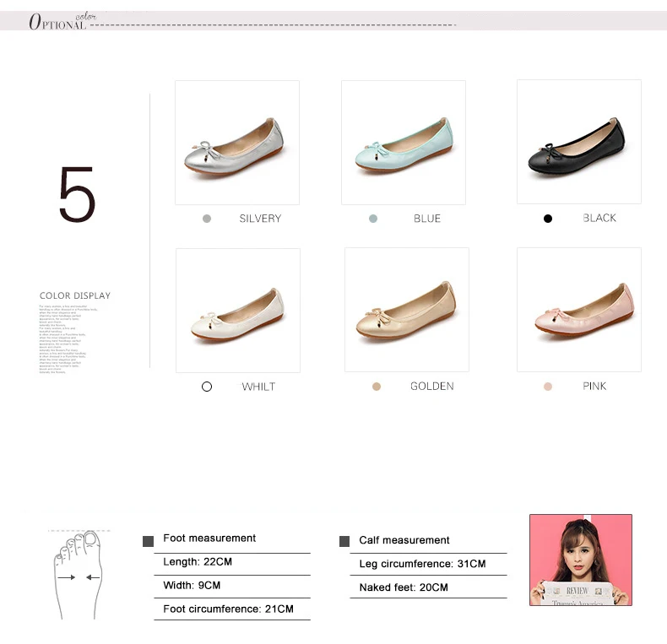Image resolution: width=667 pixels, height=644 pixels.
Task: Select the silver color dot
Action: click(207, 219)
